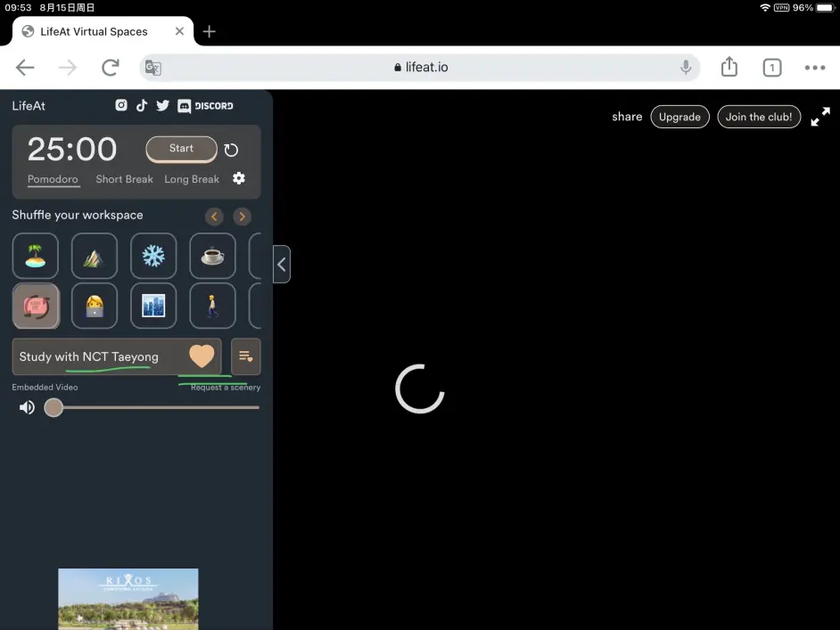Select the highlighted red shuffle workspace tile

[x=36, y=306]
